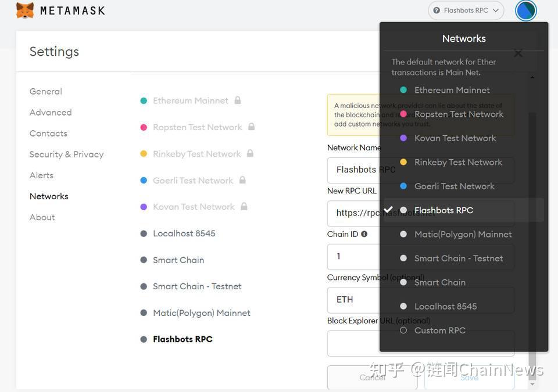Click the checkmark next to Flashbots RPC

click(388, 210)
